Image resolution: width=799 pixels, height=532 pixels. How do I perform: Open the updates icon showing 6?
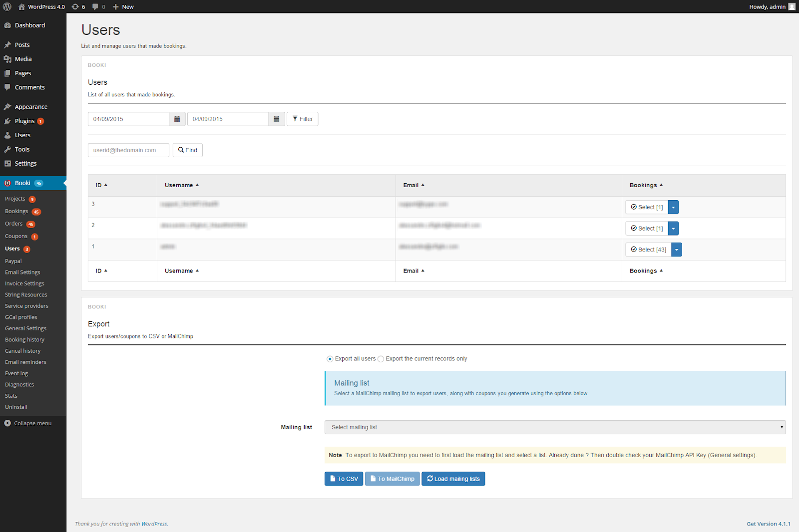pyautogui.click(x=75, y=6)
